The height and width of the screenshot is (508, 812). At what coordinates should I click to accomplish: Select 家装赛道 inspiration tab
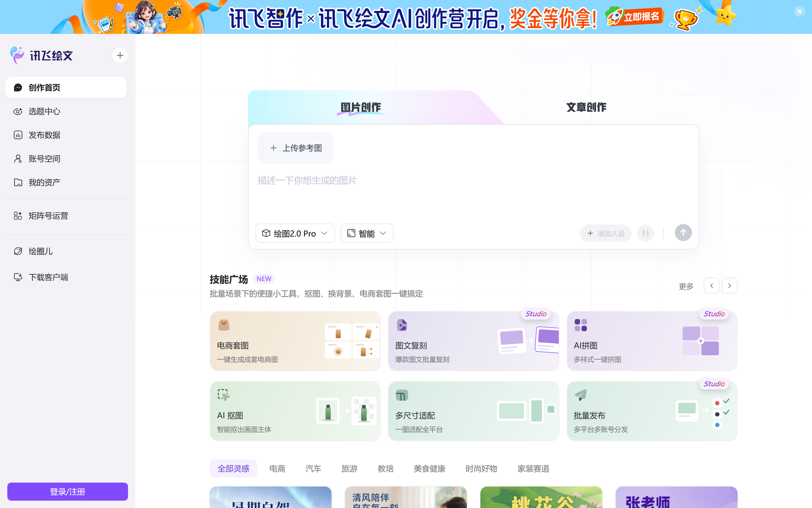(x=533, y=469)
